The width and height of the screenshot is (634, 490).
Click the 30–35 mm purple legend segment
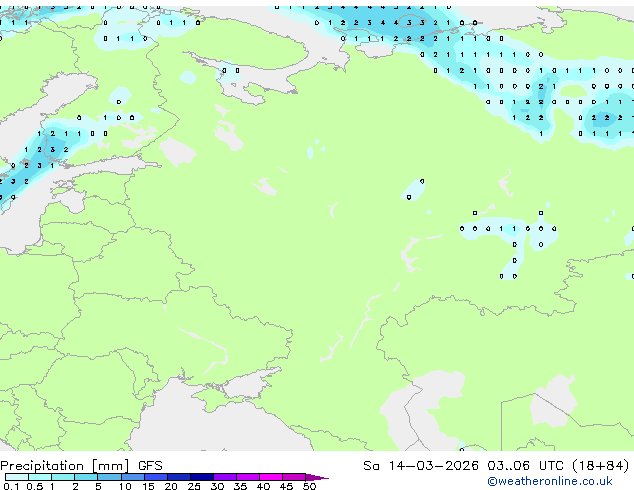point(225,477)
